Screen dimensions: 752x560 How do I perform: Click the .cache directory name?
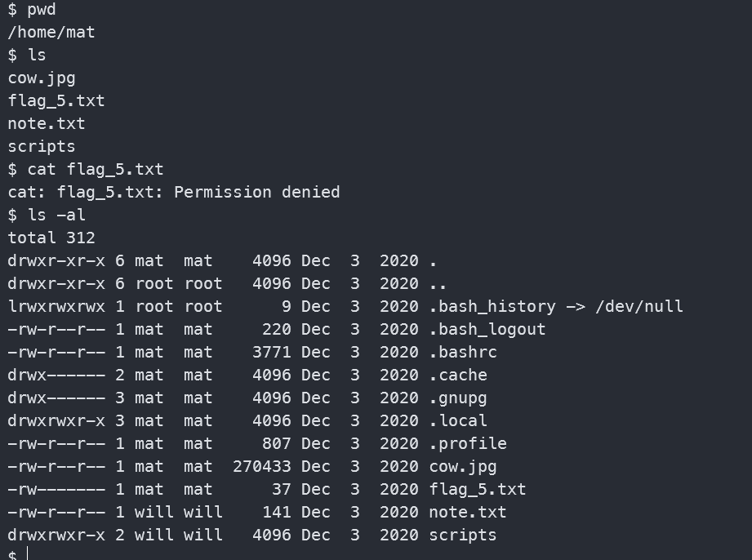pos(458,376)
